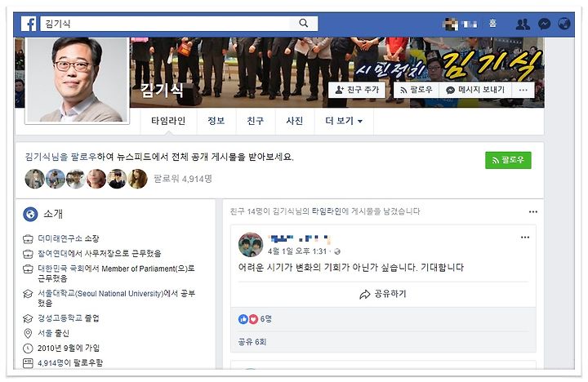Select the 사진 tab
Screen dimensions: 588x382
click(x=294, y=121)
